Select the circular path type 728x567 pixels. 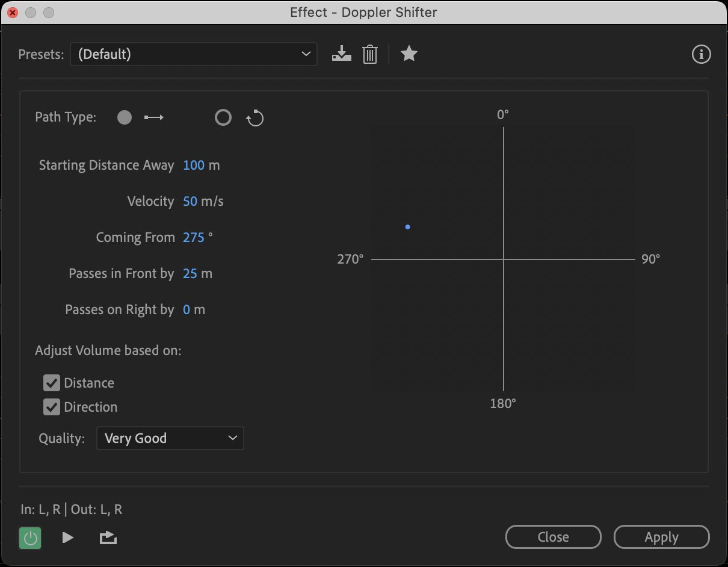(223, 117)
